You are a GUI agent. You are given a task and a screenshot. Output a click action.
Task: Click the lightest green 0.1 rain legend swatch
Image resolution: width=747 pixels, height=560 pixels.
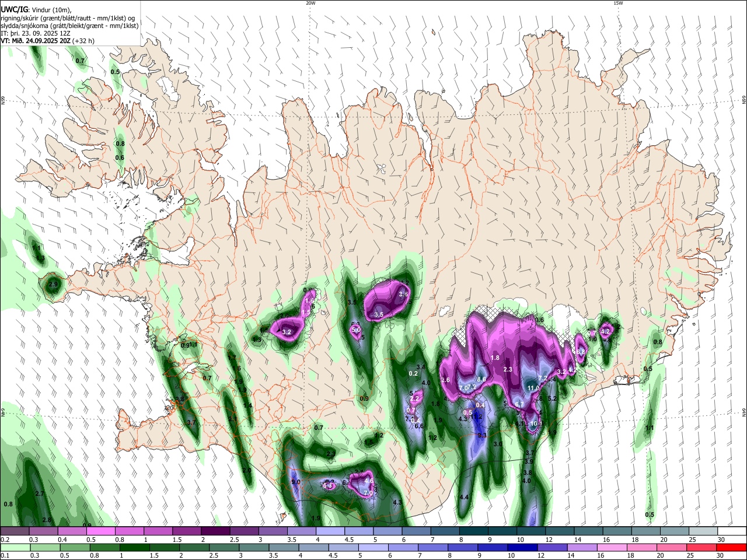15,547
